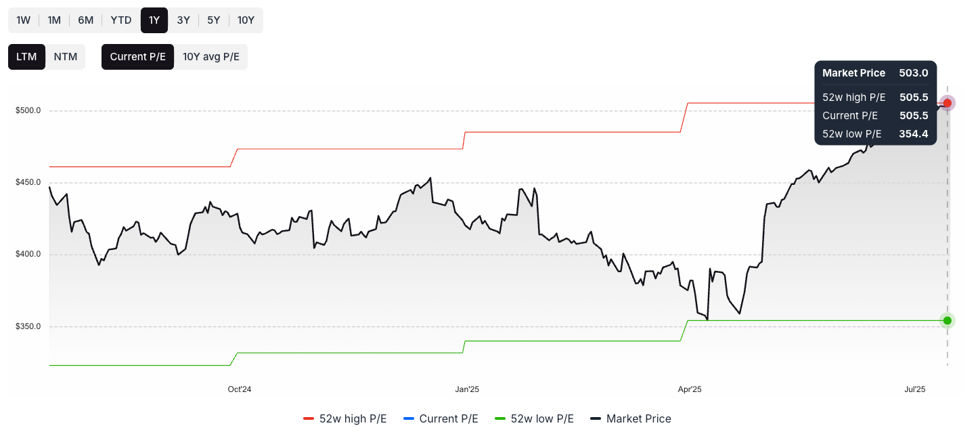Image resolution: width=980 pixels, height=432 pixels.
Task: Enable Current P/E view
Action: [138, 57]
